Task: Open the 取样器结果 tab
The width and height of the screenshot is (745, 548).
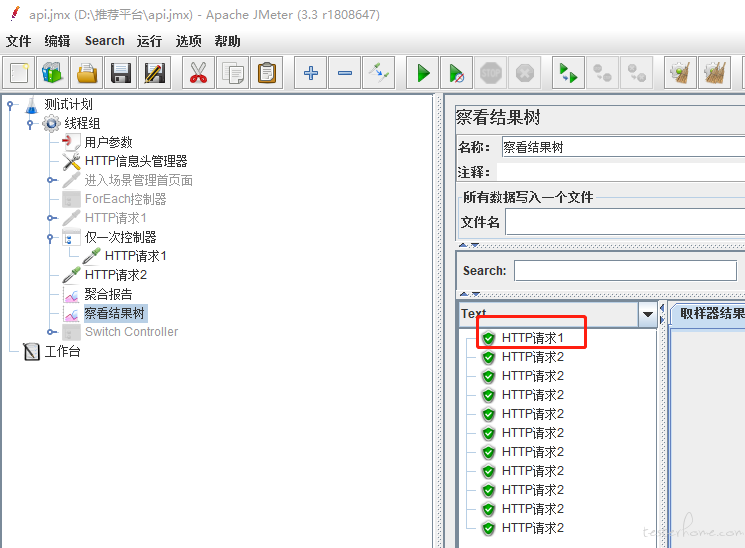Action: point(709,314)
